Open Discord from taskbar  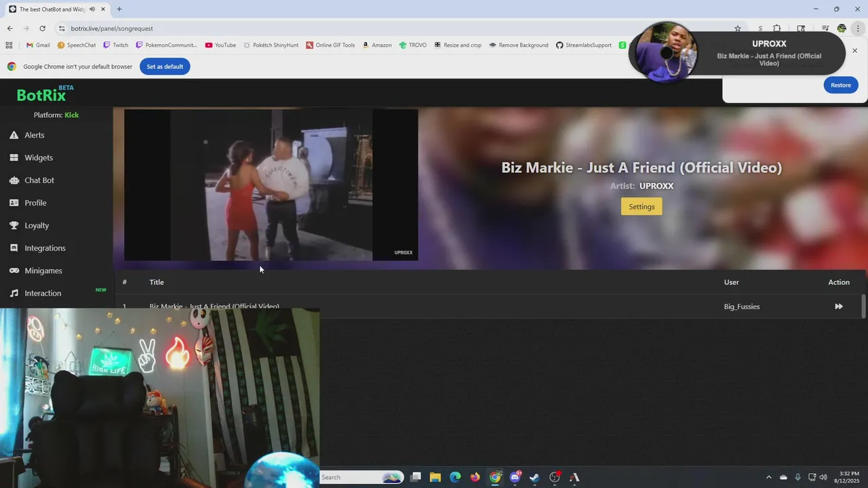pos(515,477)
